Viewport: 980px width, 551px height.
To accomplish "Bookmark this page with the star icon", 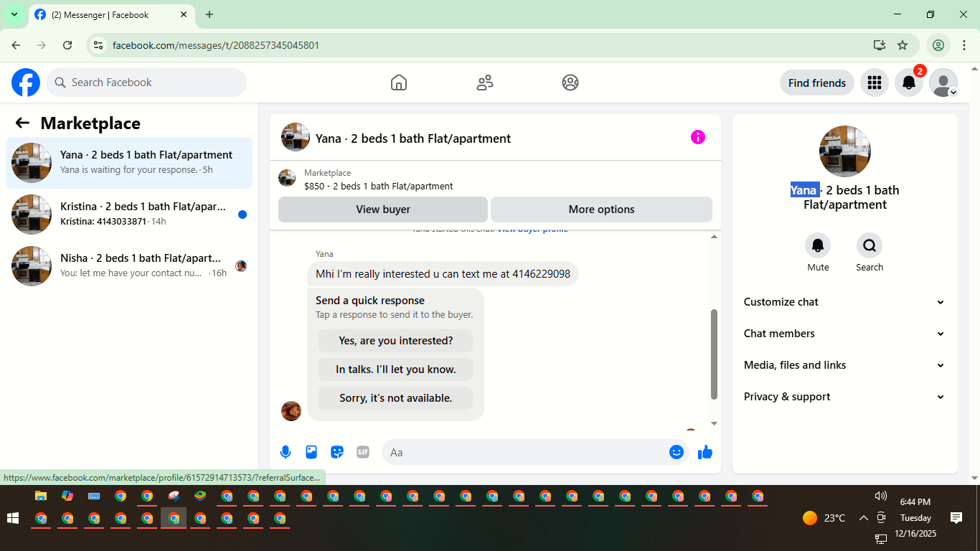I will coord(903,45).
